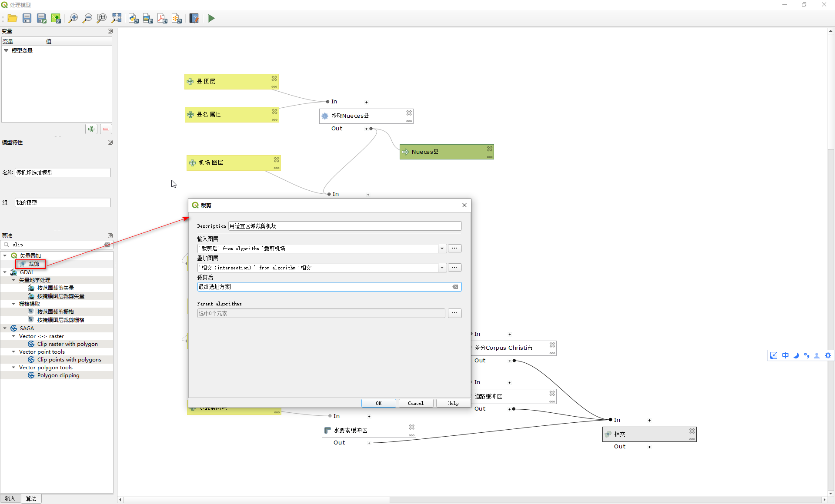Click the Open model folder icon
Viewport: 835px width, 504px height.
(12, 18)
